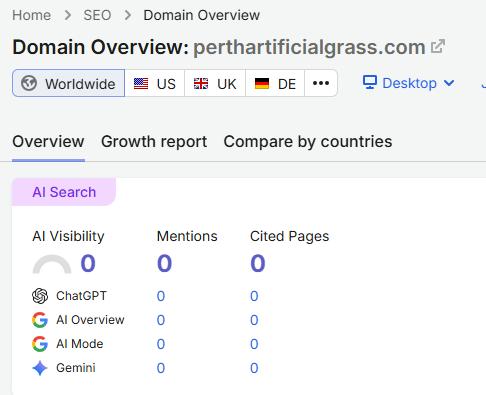Viewport: 486px width, 395px height.
Task: Click the Desktop monitor icon
Action: [370, 82]
